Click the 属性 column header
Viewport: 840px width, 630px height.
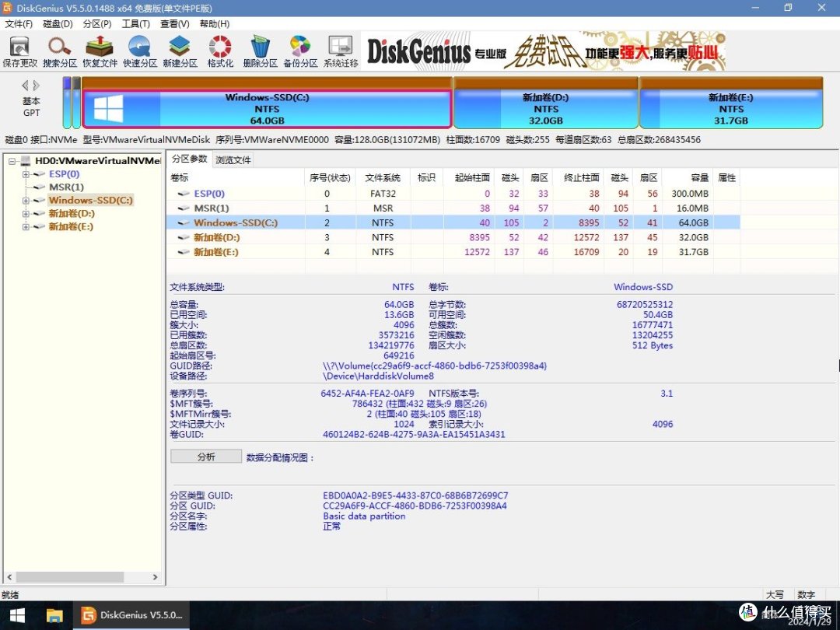pyautogui.click(x=727, y=178)
